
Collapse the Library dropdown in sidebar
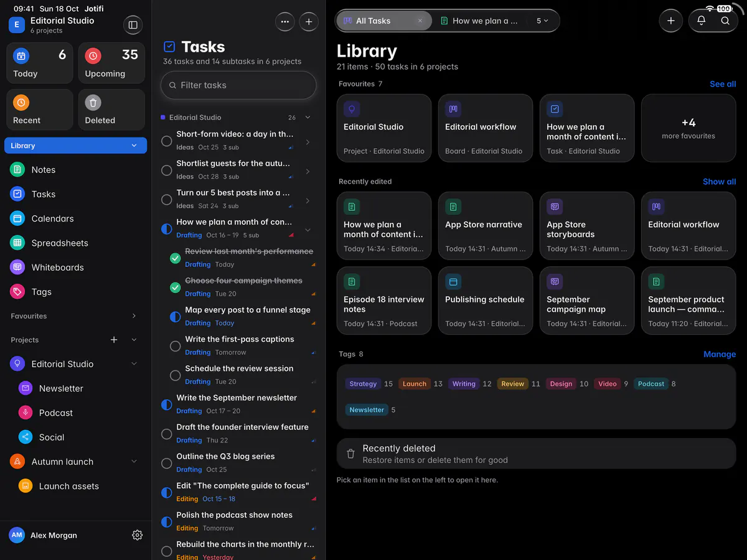coord(134,146)
